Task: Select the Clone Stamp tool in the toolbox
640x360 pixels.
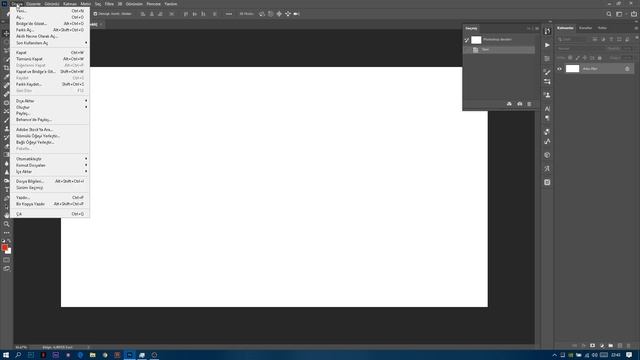Action: click(x=6, y=129)
